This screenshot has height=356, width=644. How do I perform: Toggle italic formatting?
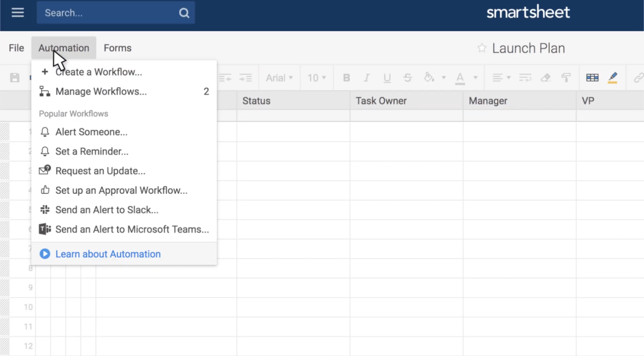tap(366, 77)
